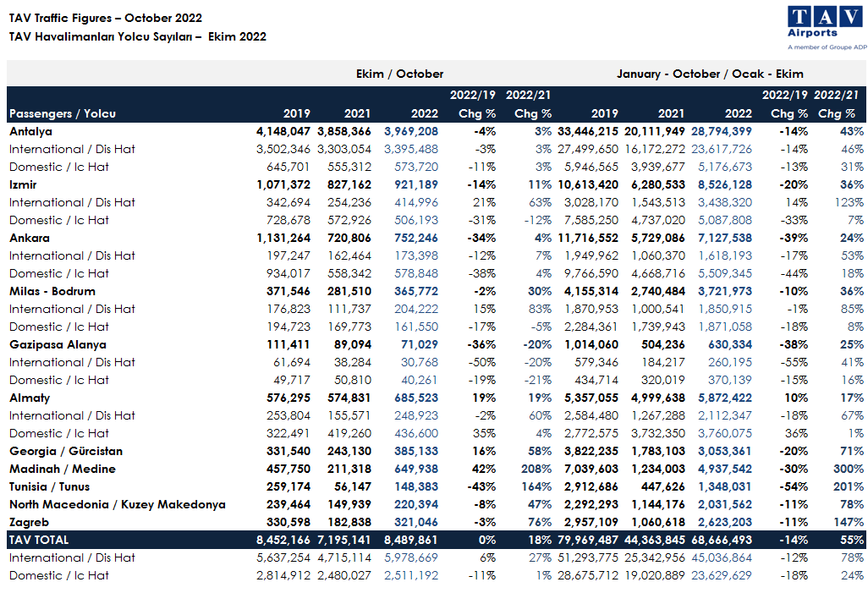This screenshot has height=593, width=868.
Task: Click Milas-Bodrum October 2022 value 365,772
Action: [x=416, y=291]
